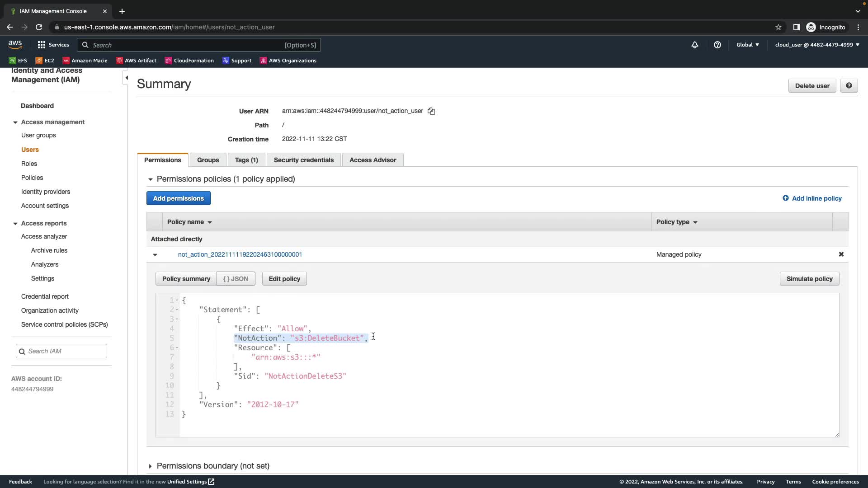Open the Access Advisor tab
Image resolution: width=868 pixels, height=488 pixels.
pos(373,160)
